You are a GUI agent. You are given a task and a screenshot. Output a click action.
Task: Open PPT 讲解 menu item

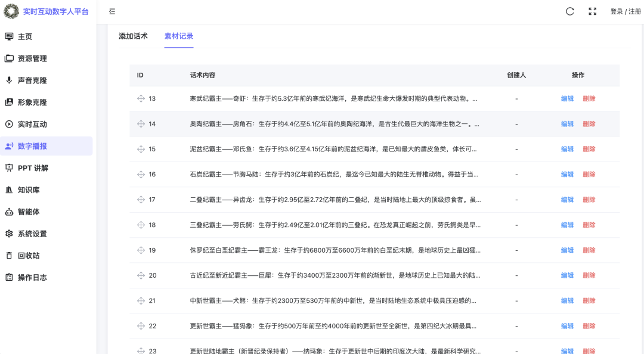[x=47, y=167]
